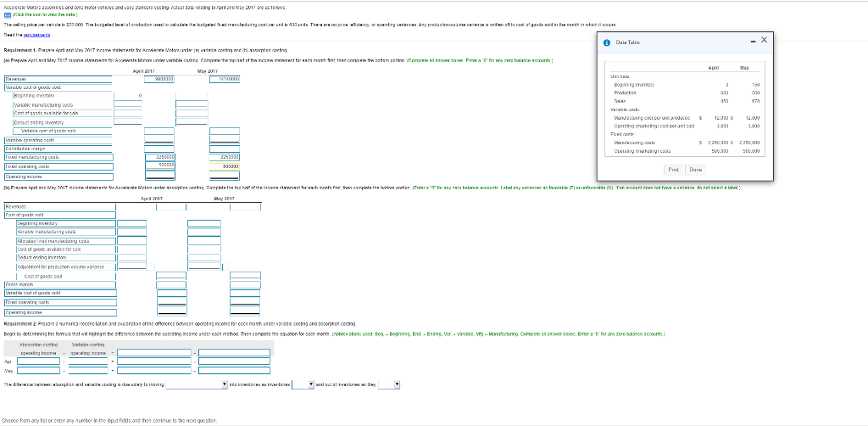Select April gross margin field
Image resolution: width=868 pixels, height=426 pixels.
[171, 284]
